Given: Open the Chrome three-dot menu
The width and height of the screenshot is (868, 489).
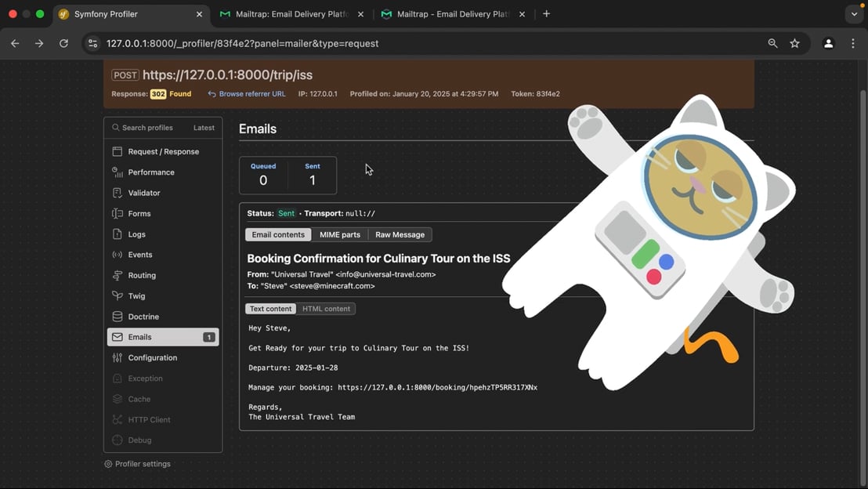Looking at the screenshot, I should (x=853, y=44).
